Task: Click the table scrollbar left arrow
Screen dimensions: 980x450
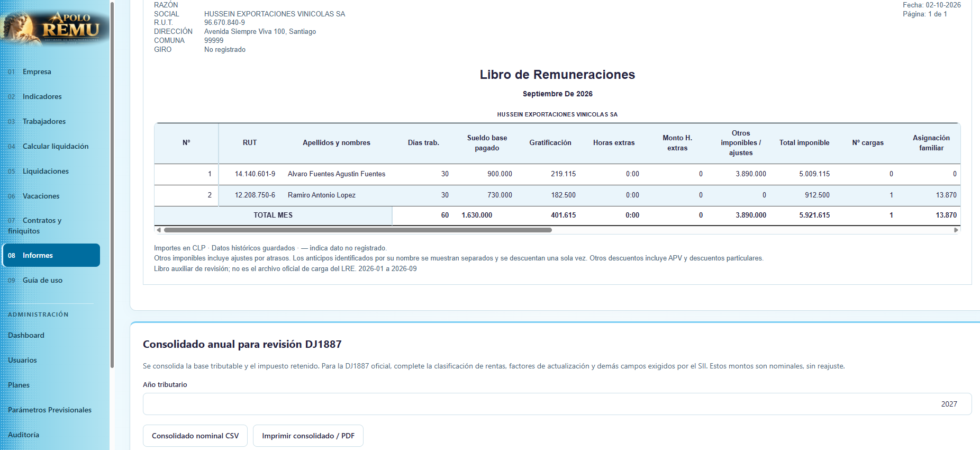Action: coord(158,230)
